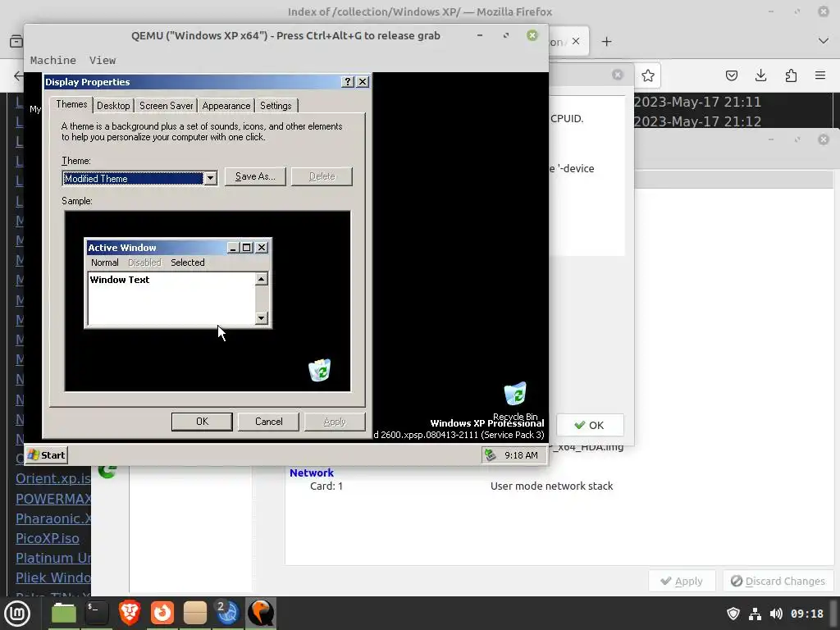840x630 pixels.
Task: Click the 9:18 AM clock in XP taskbar
Action: (x=521, y=455)
